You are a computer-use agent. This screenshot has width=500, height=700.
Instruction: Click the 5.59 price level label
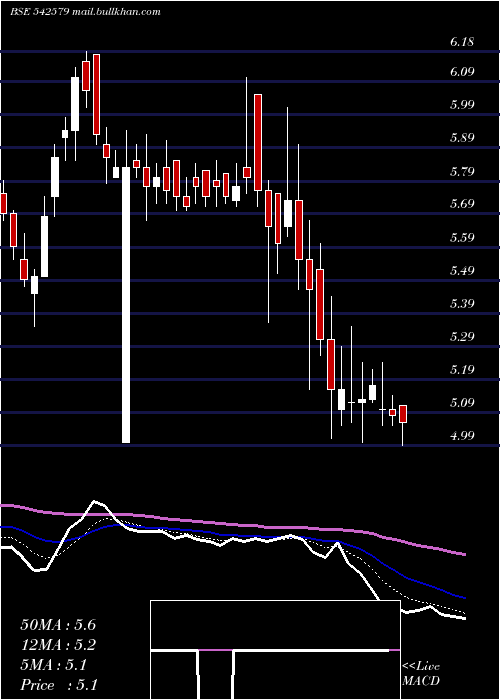462,238
